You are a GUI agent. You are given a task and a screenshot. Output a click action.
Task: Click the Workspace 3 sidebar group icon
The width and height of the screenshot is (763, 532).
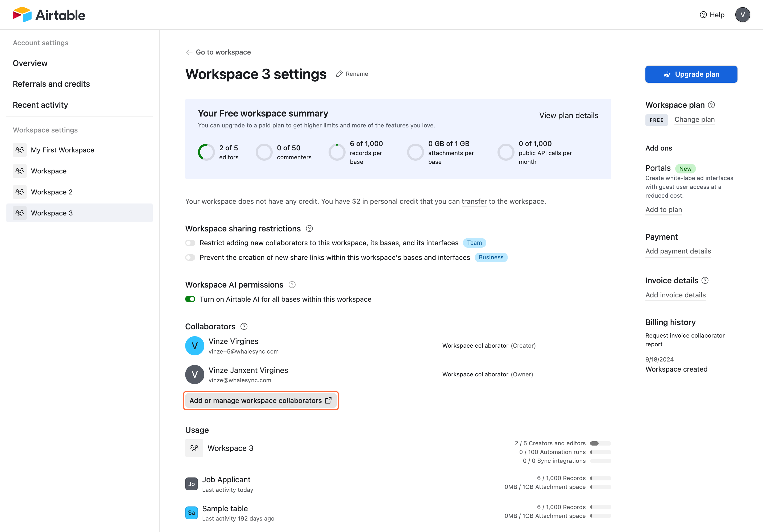(20, 213)
